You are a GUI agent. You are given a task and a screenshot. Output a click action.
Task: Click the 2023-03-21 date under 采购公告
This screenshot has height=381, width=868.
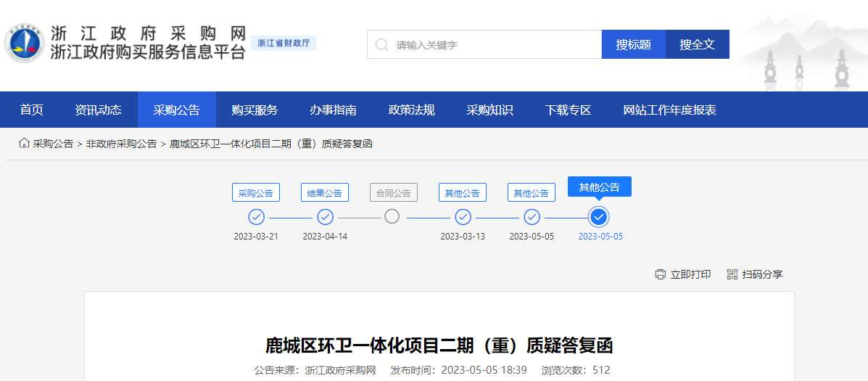(256, 237)
